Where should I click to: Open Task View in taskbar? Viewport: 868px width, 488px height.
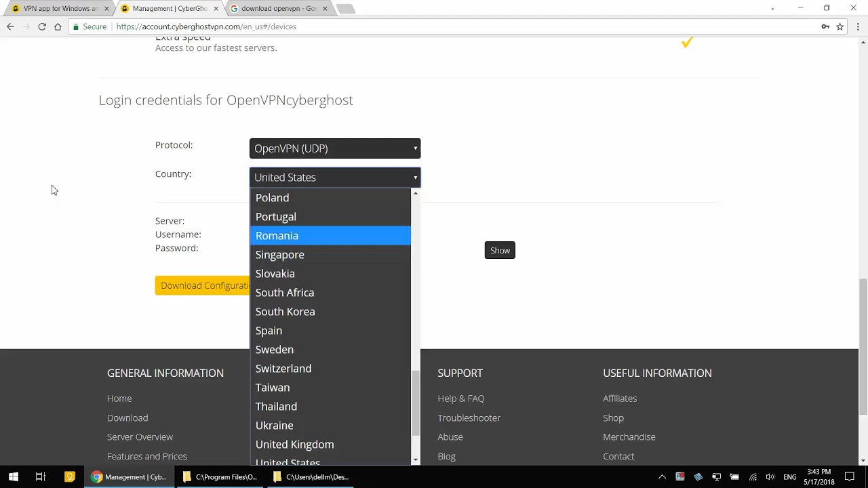pos(41,476)
